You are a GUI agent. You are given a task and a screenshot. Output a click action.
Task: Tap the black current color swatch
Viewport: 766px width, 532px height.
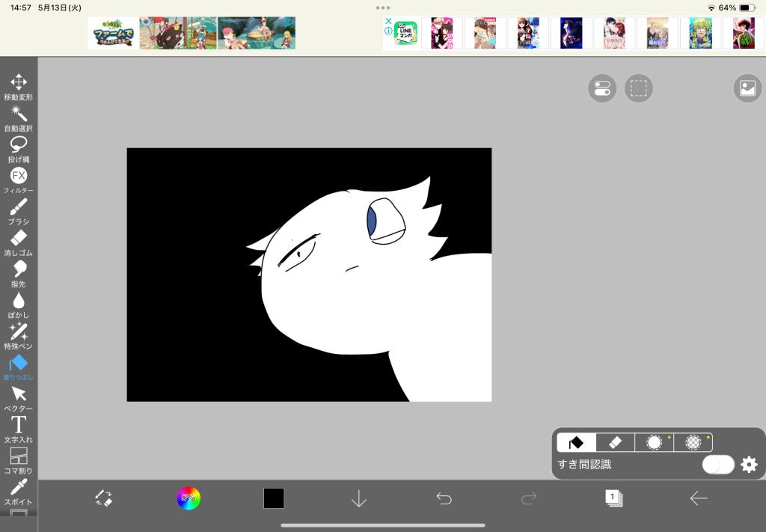[x=274, y=498]
